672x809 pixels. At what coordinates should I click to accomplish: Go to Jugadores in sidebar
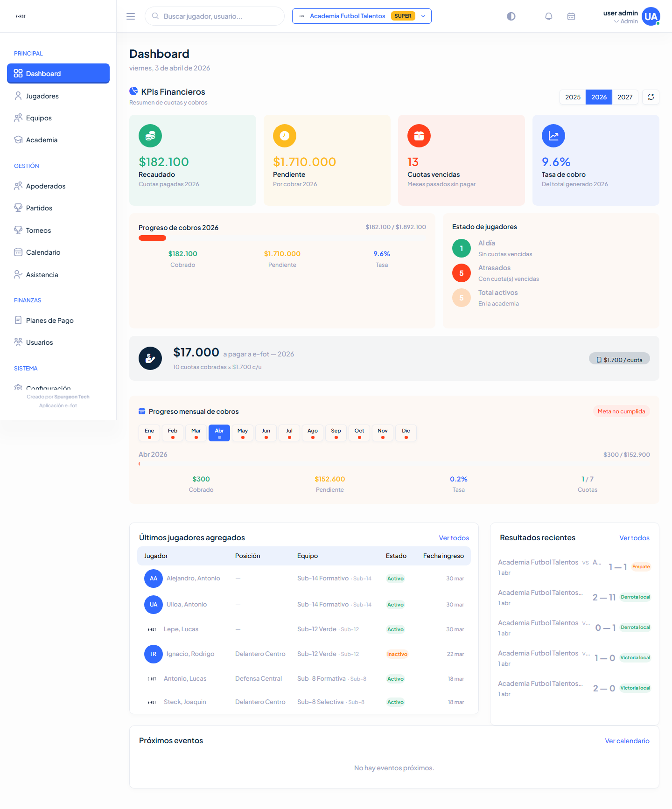tap(58, 96)
